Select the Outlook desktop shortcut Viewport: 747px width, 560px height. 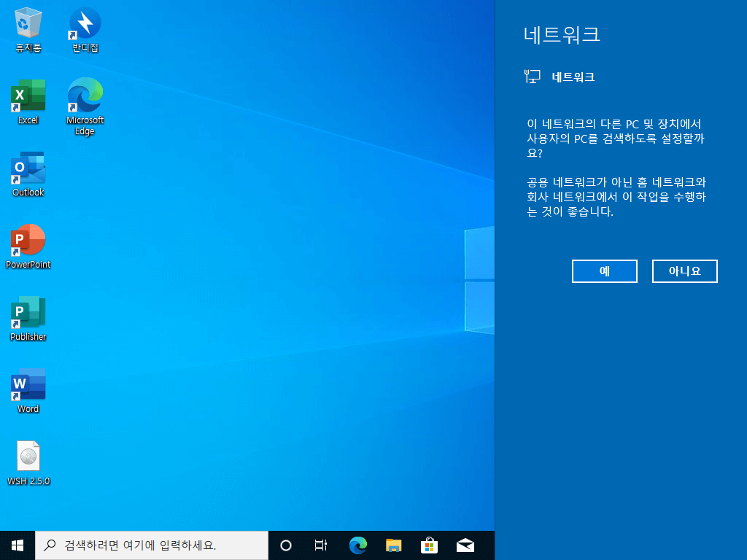tap(28, 174)
